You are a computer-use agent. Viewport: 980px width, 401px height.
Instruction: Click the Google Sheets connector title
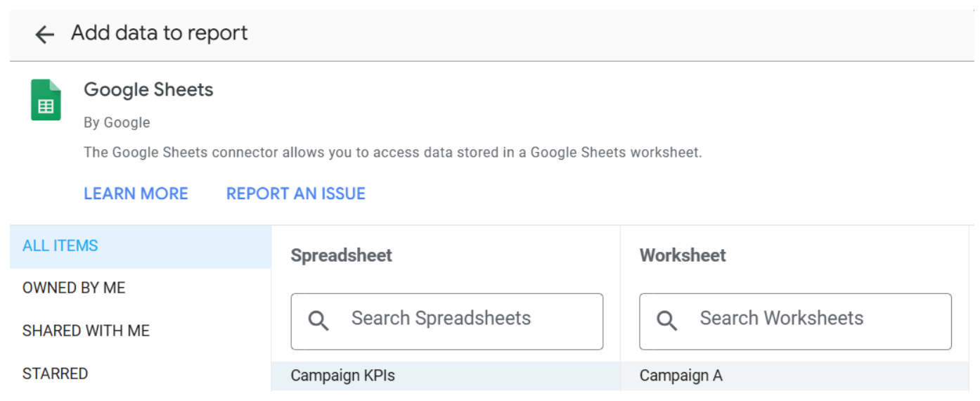click(148, 89)
